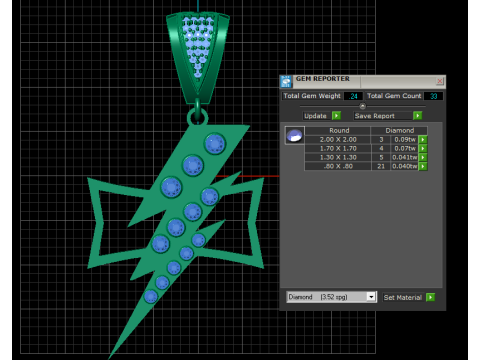Click the green arrow beside Update
Viewport: 480px width, 360px height.
336,116
